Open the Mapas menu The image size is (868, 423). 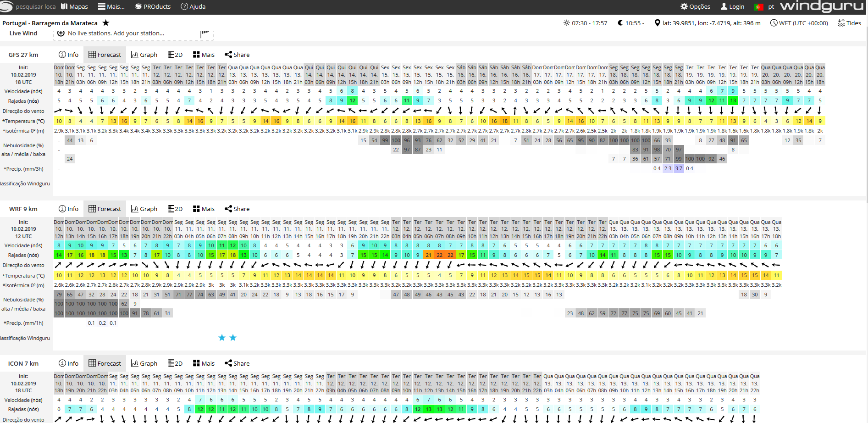point(74,6)
